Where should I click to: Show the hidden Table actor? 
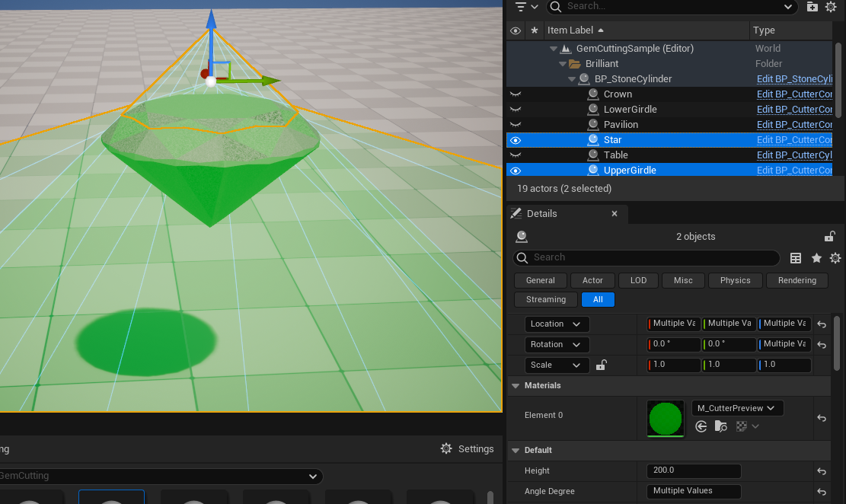pyautogui.click(x=516, y=155)
